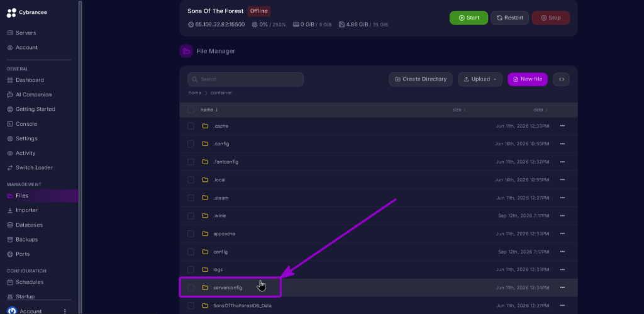The height and width of the screenshot is (314, 644).
Task: Open the account three-dot menu in sidebar
Action: click(x=65, y=311)
